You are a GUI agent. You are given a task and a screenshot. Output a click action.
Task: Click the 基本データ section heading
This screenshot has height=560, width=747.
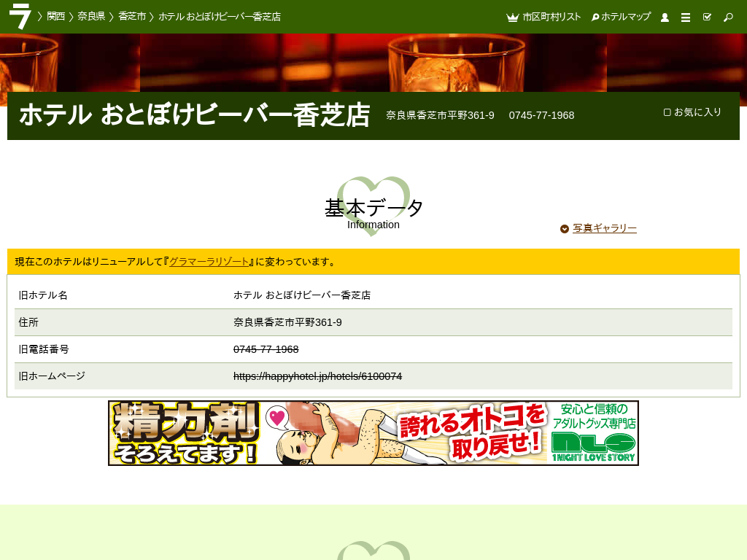[x=373, y=208]
